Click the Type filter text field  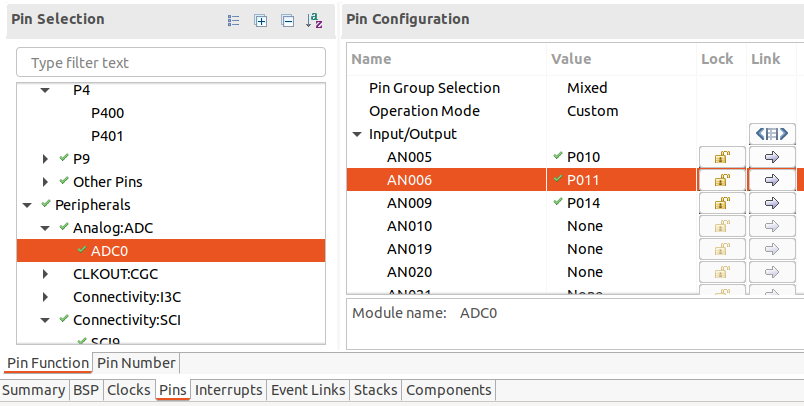point(171,63)
